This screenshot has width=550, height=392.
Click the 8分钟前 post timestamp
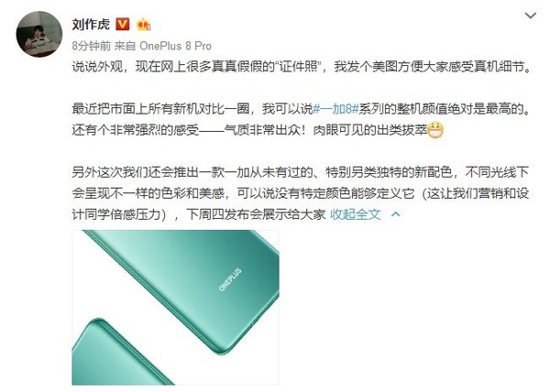click(91, 46)
